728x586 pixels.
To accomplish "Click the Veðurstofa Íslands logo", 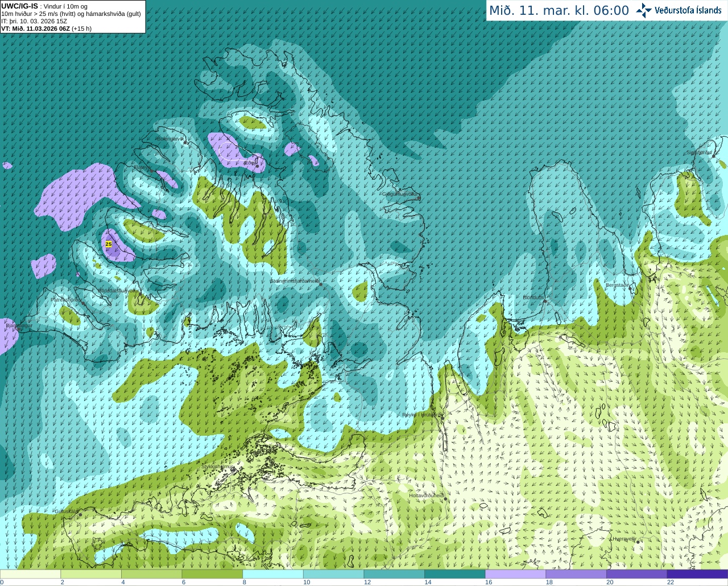I will click(679, 10).
